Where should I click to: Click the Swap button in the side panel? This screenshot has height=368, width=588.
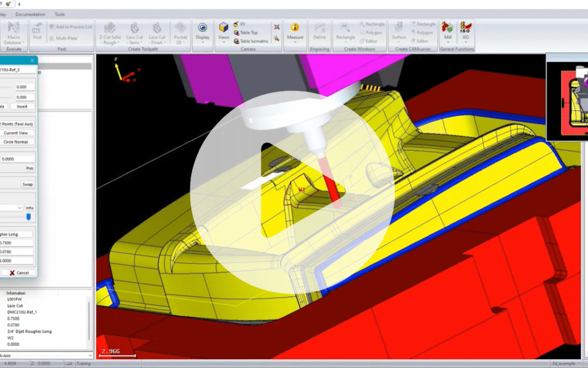tap(27, 184)
